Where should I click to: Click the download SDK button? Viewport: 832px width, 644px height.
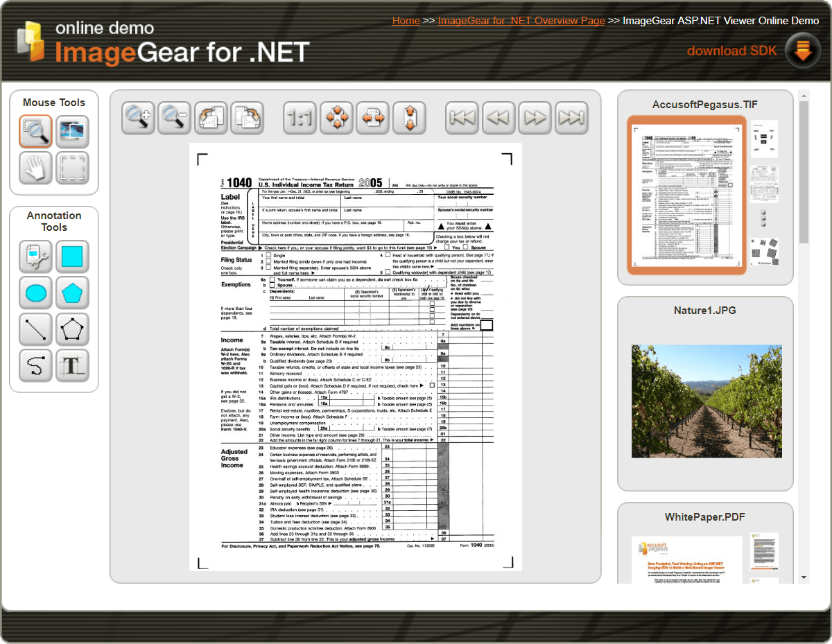point(731,50)
